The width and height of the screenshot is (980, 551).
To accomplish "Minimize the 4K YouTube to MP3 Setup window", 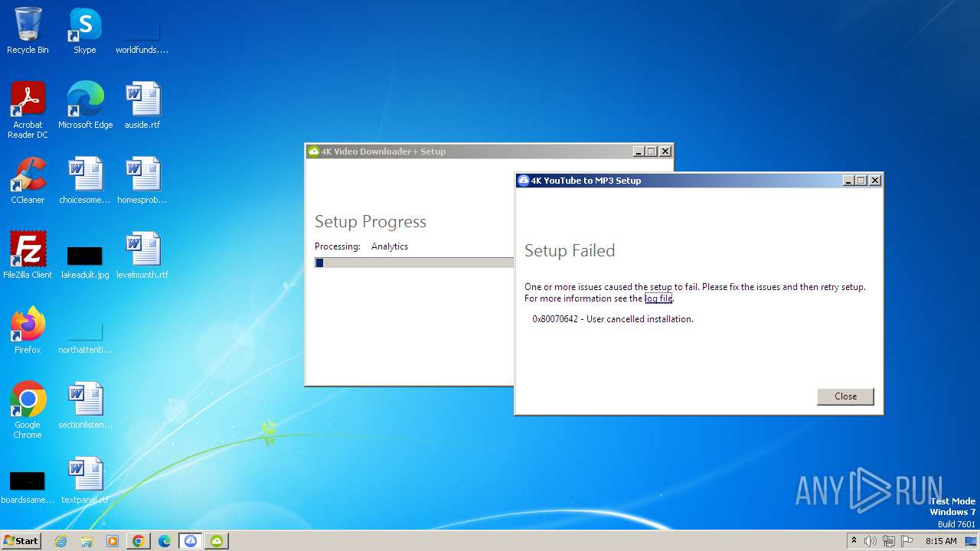I will [848, 181].
